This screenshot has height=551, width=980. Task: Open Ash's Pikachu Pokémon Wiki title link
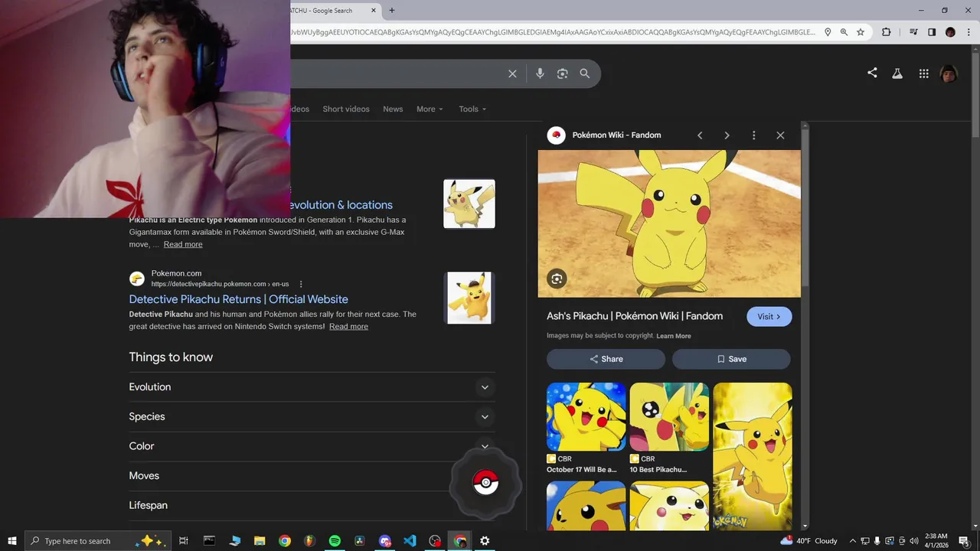(635, 316)
